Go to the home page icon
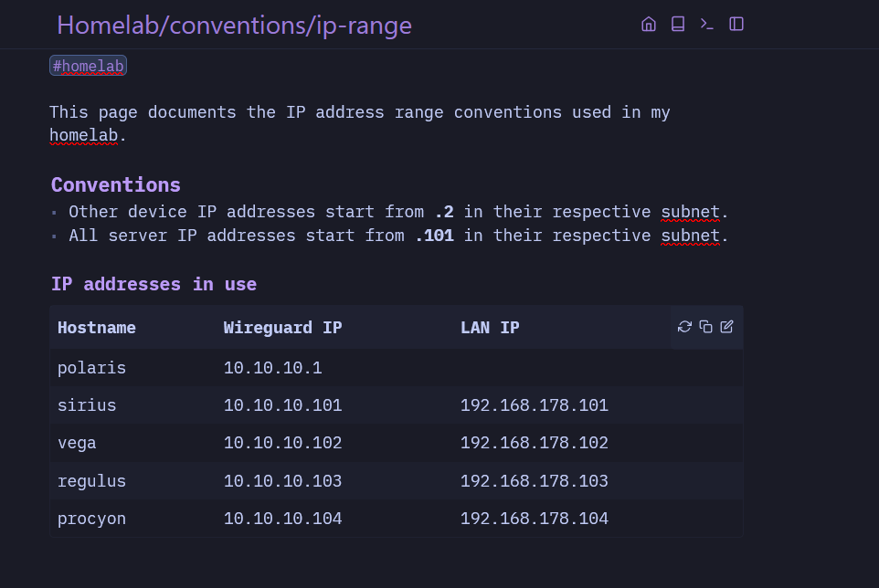 coord(649,25)
